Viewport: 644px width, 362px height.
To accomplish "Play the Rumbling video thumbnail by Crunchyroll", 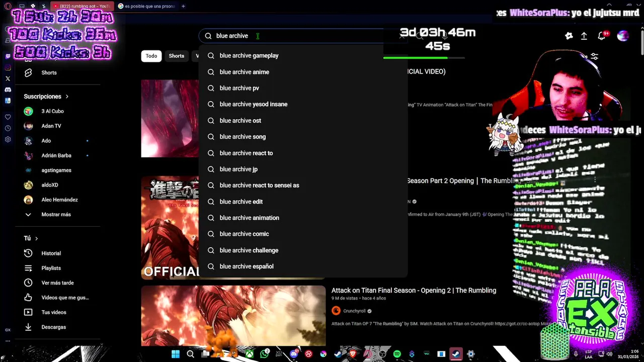I will pyautogui.click(x=233, y=315).
